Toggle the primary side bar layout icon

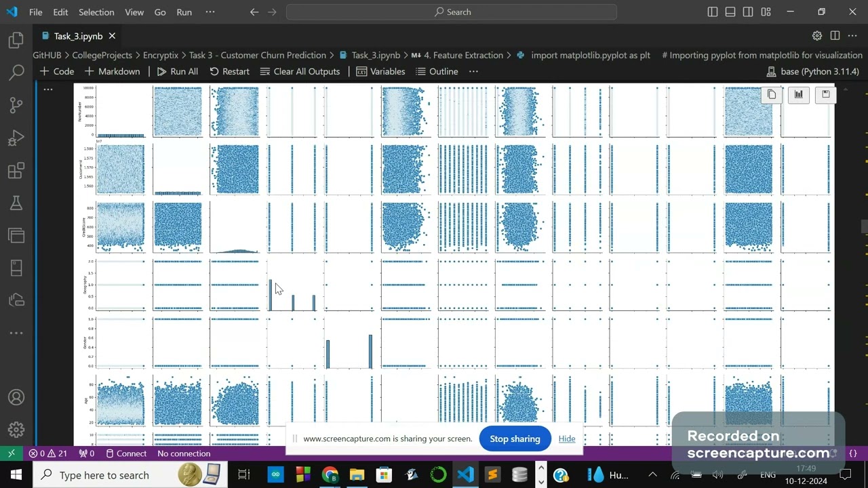pyautogui.click(x=713, y=12)
